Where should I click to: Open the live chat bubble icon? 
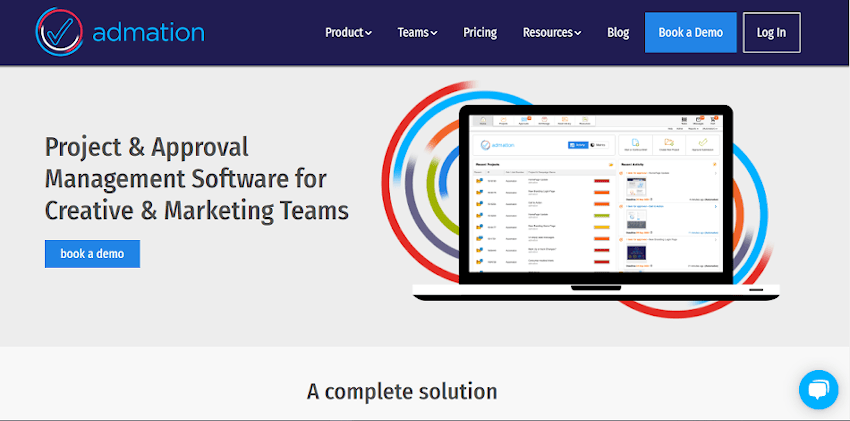click(x=818, y=390)
